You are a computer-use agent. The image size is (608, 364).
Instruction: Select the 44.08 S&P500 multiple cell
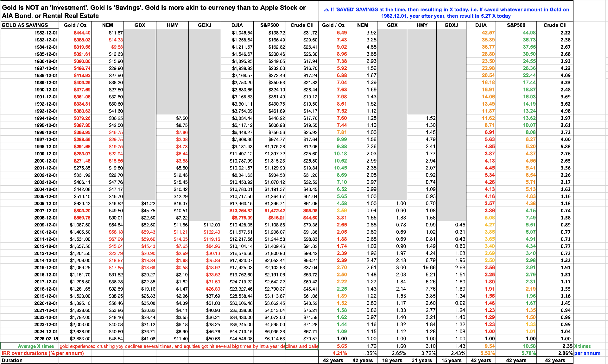(529, 33)
